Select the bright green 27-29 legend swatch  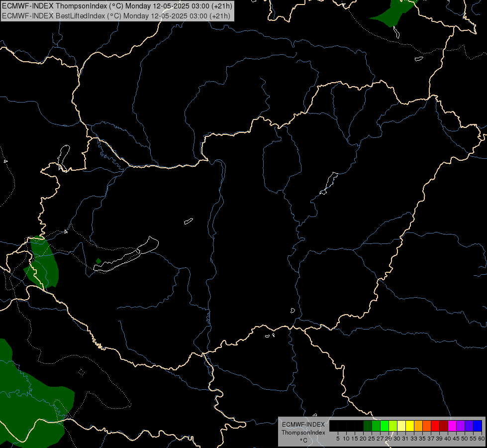tap(385, 426)
